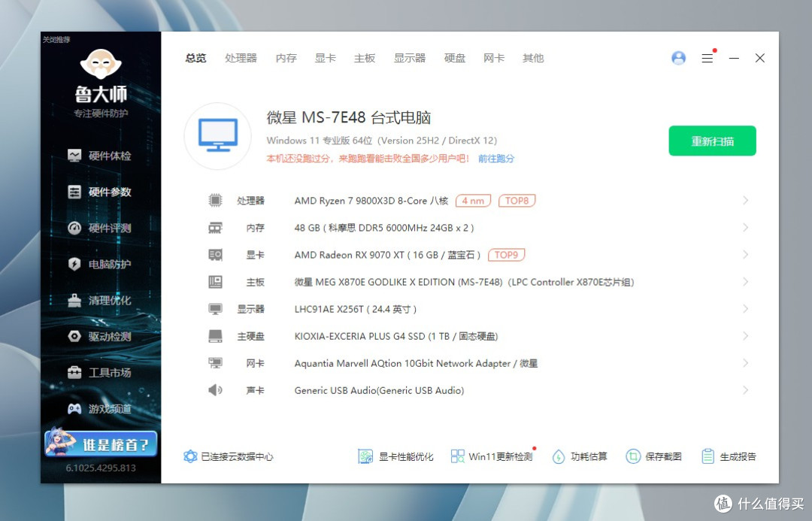The height and width of the screenshot is (521, 812).
Task: Switch to the 内存 tab
Action: 286,58
